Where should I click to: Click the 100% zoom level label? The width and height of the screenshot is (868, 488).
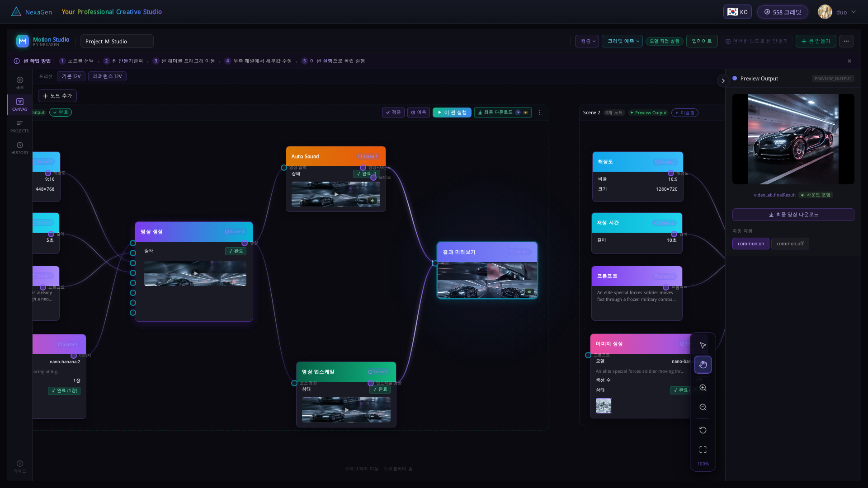coord(703,464)
